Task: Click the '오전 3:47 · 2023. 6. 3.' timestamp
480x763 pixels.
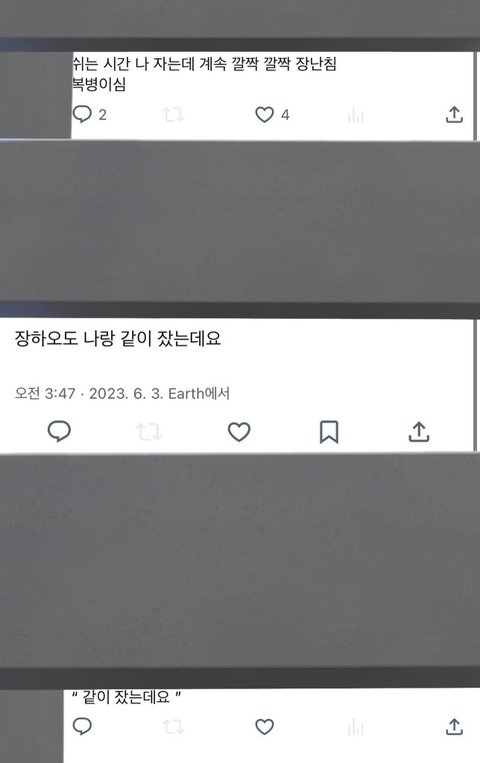Action: click(x=89, y=393)
